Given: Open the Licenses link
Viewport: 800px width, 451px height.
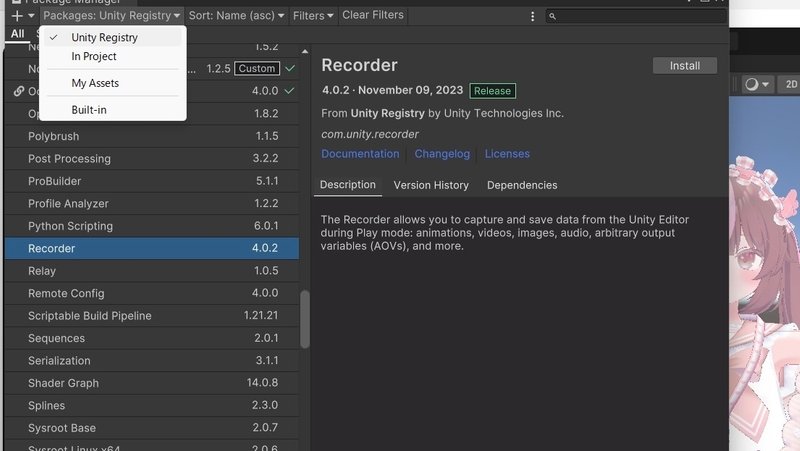Looking at the screenshot, I should coord(507,154).
